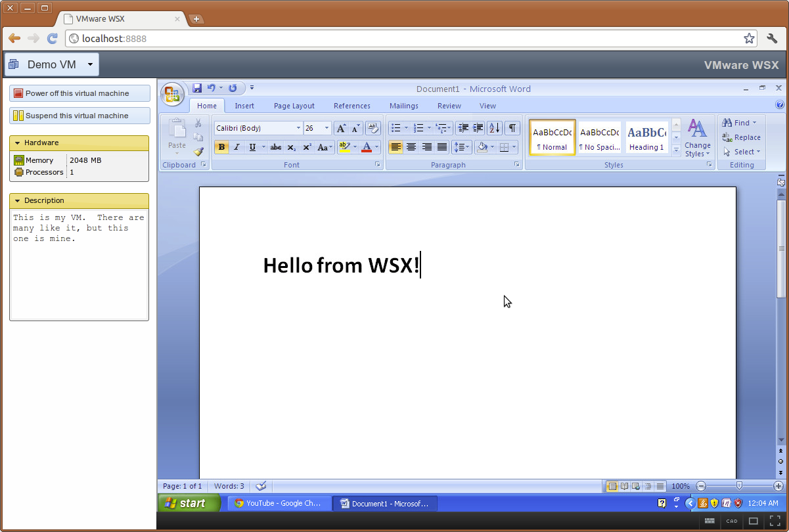Clear formatting with the eraser icon
The image size is (789, 532).
click(372, 128)
